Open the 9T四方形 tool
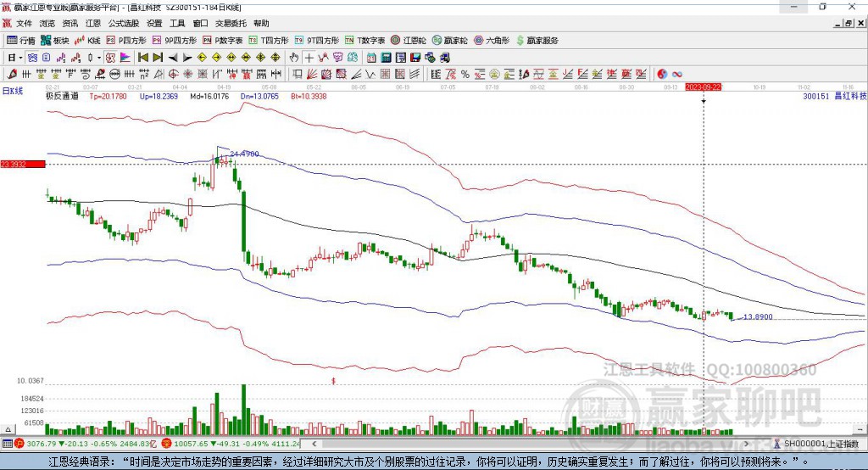The width and height of the screenshot is (868, 470). [317, 41]
